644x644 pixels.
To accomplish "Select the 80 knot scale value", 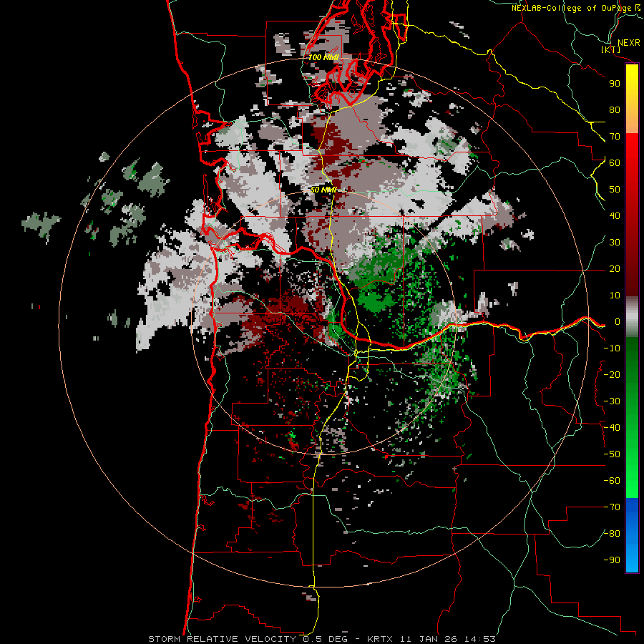I will [615, 110].
